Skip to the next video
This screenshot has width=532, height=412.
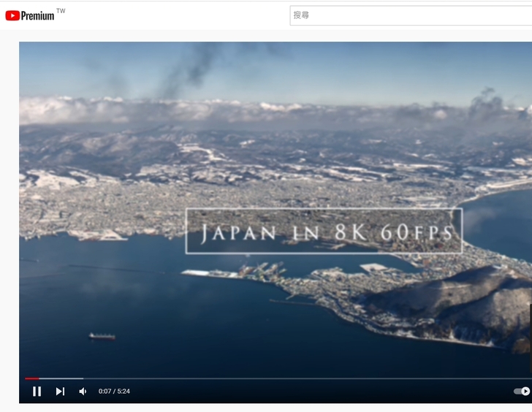tap(60, 392)
